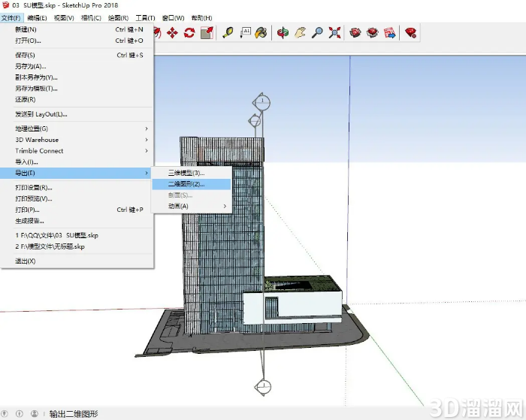Choose 打印(P)... menu entry

click(x=77, y=210)
